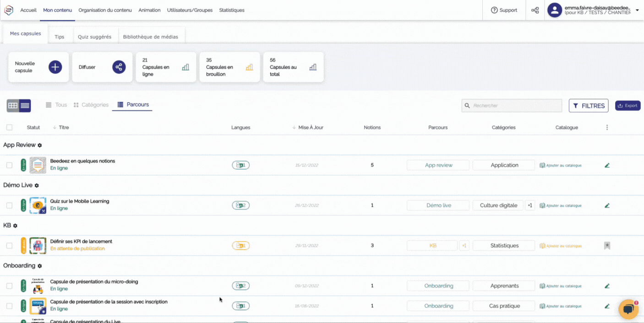Image resolution: width=644 pixels, height=323 pixels.
Task: Click the green bar chart for Capsules en ligne
Action: click(185, 67)
